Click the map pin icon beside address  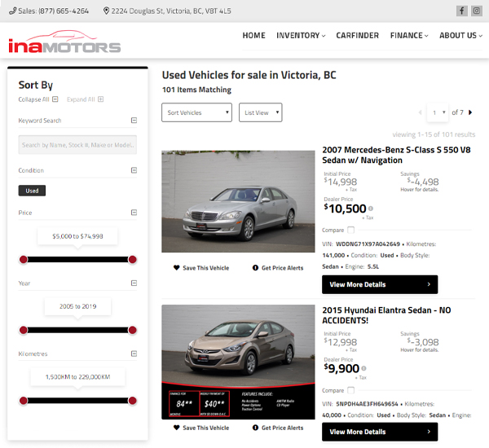tap(106, 11)
